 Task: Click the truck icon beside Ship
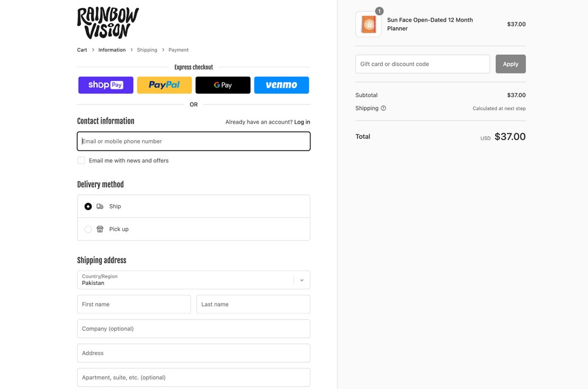click(x=100, y=206)
